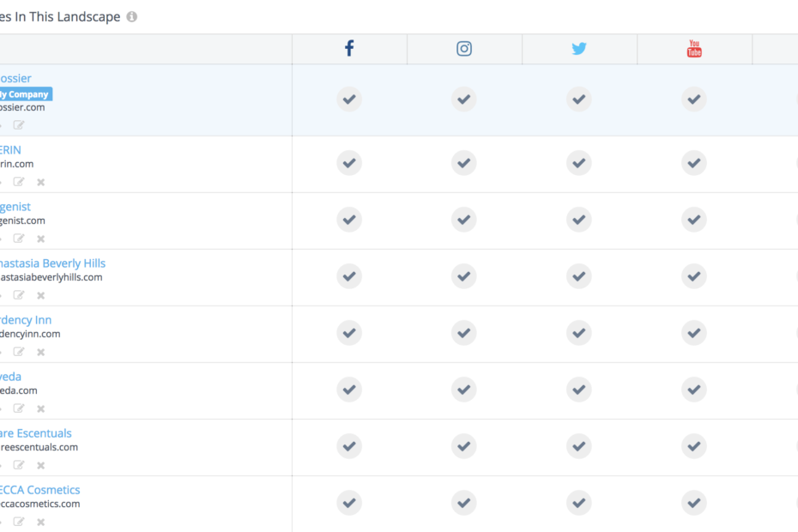Screen dimensions: 798x532
Task: Click the X icon under aveda.com
Action: pyautogui.click(x=40, y=408)
